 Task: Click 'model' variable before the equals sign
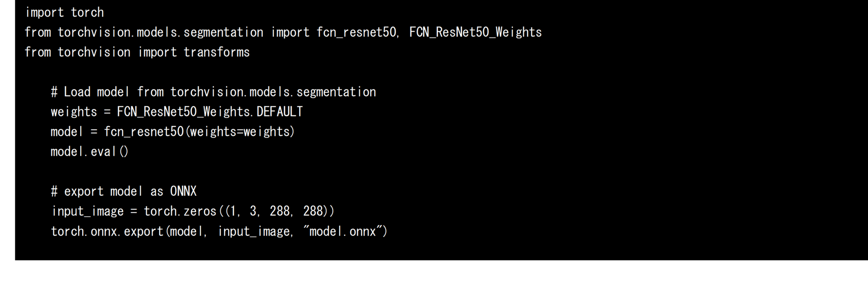point(66,132)
